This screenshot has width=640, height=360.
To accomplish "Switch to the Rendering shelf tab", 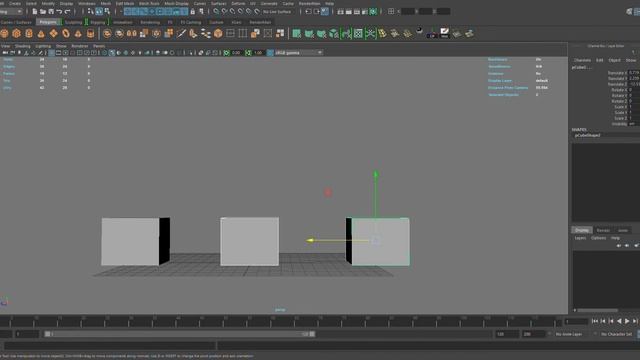I will [x=150, y=22].
